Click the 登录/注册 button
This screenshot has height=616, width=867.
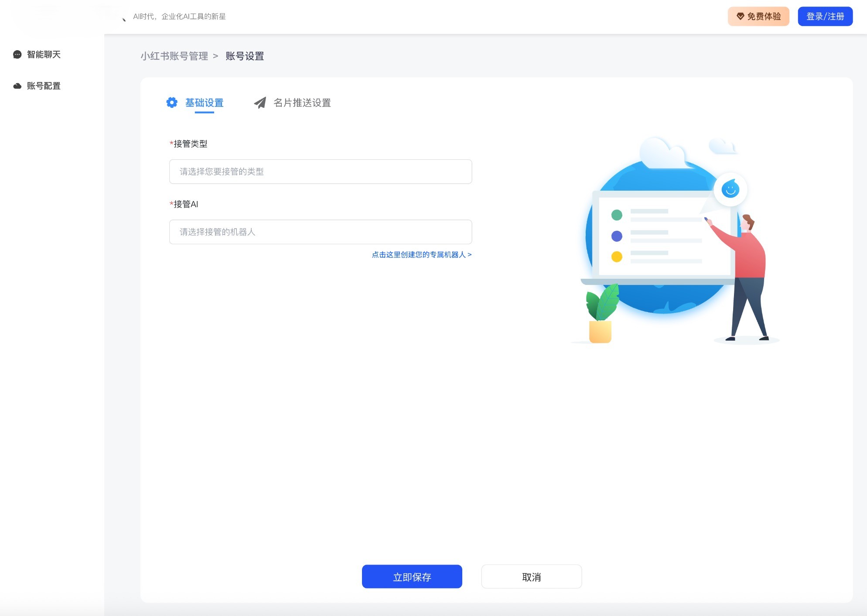coord(825,17)
